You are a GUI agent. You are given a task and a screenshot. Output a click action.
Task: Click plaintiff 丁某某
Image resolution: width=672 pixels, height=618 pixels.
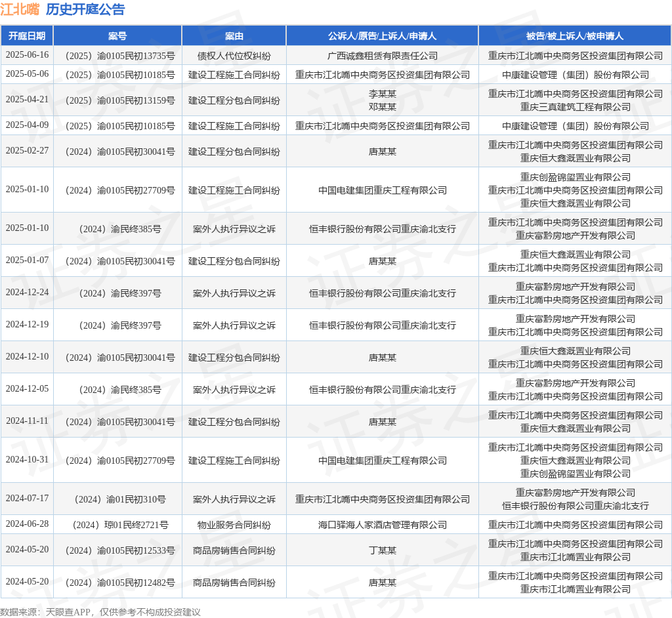click(383, 550)
